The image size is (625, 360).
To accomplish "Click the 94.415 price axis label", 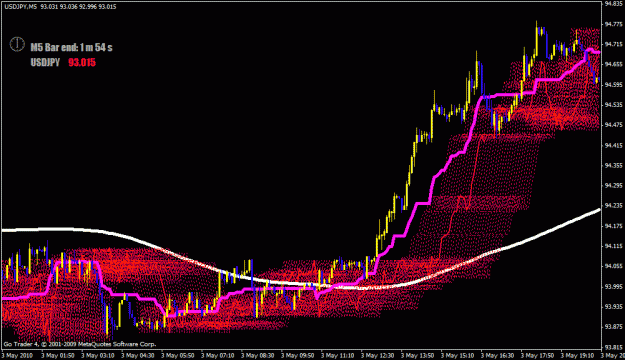I will click(x=613, y=145).
